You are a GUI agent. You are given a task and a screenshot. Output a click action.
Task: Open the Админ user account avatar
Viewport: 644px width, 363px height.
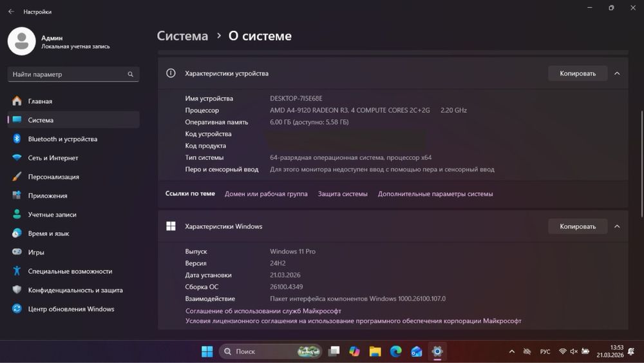22,41
